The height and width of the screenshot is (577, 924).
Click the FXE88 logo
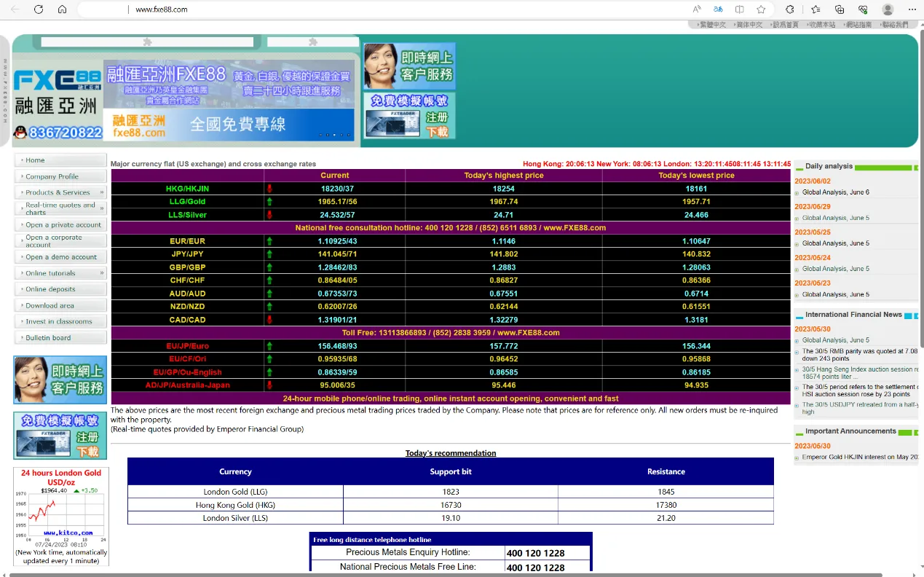point(57,80)
